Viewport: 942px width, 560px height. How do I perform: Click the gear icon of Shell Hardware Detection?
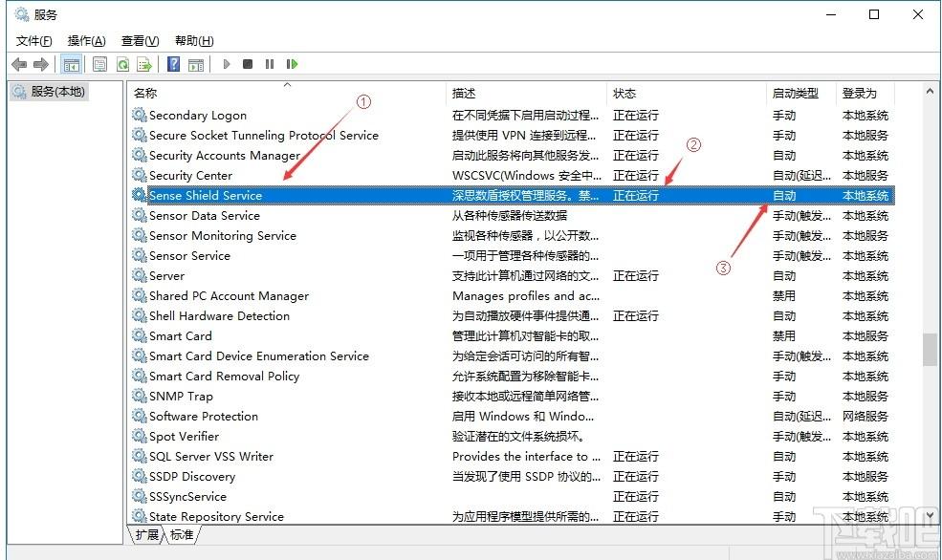pos(140,315)
